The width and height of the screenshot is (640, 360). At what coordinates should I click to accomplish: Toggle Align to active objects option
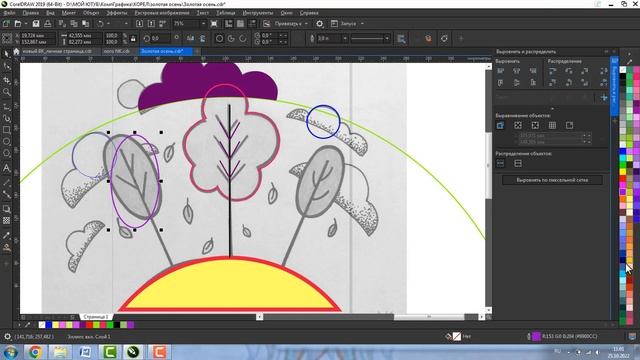click(x=500, y=125)
